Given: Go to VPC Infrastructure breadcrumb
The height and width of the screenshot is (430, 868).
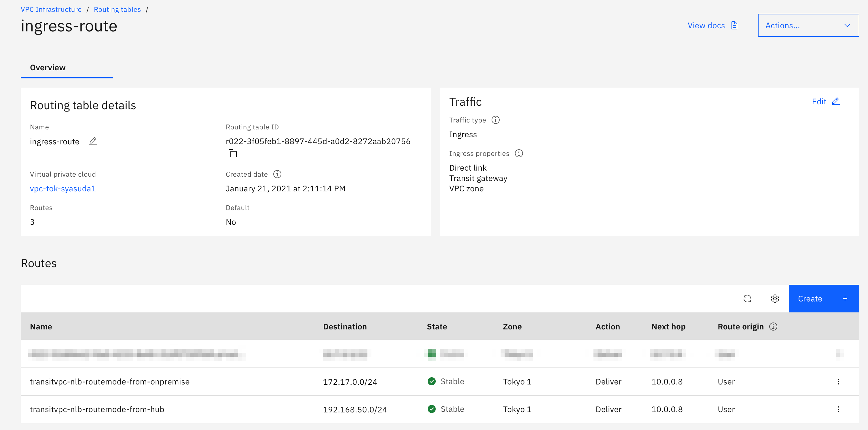Looking at the screenshot, I should click(51, 10).
